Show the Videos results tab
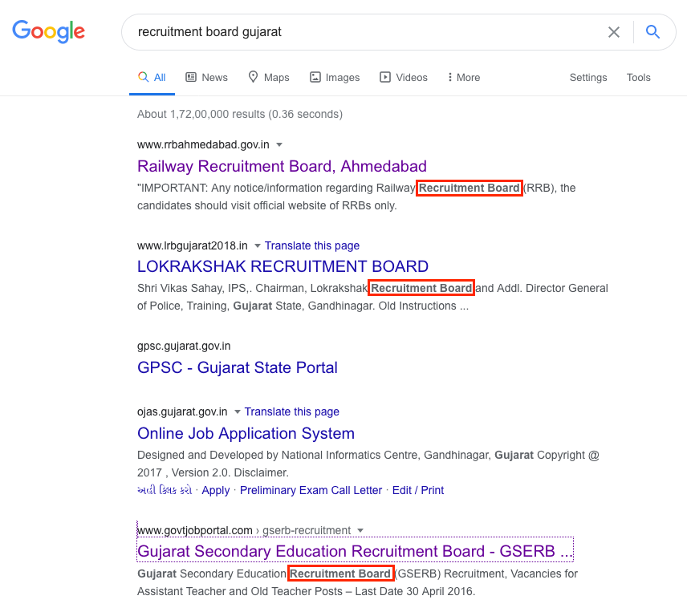The height and width of the screenshot is (616, 687). [x=404, y=78]
